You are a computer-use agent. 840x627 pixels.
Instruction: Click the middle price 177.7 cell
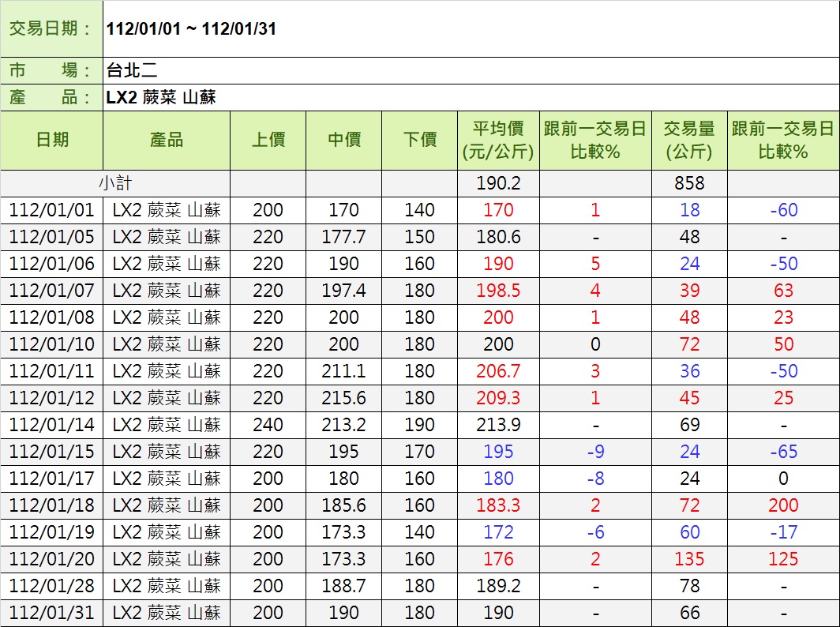343,237
